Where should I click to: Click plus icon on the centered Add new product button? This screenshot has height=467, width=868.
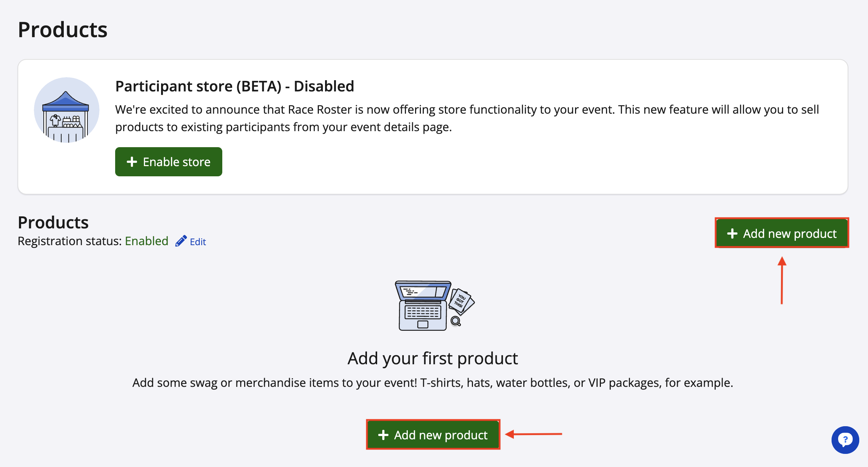[383, 435]
